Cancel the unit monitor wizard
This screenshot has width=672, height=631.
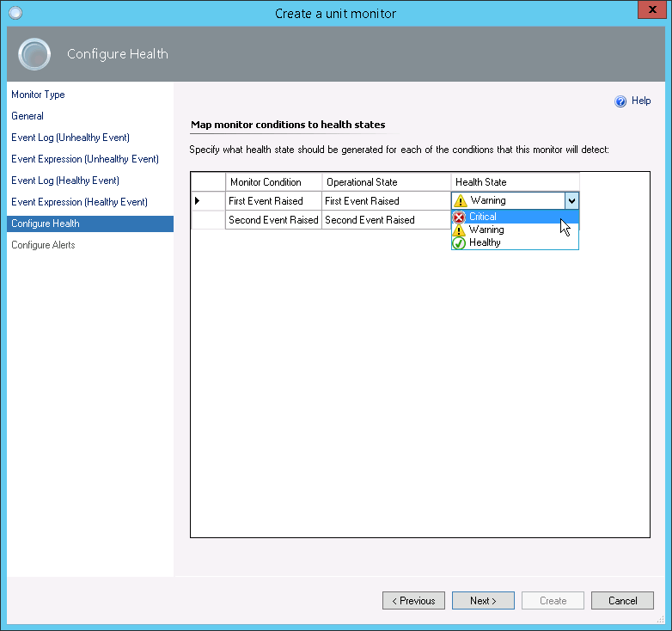pos(621,601)
